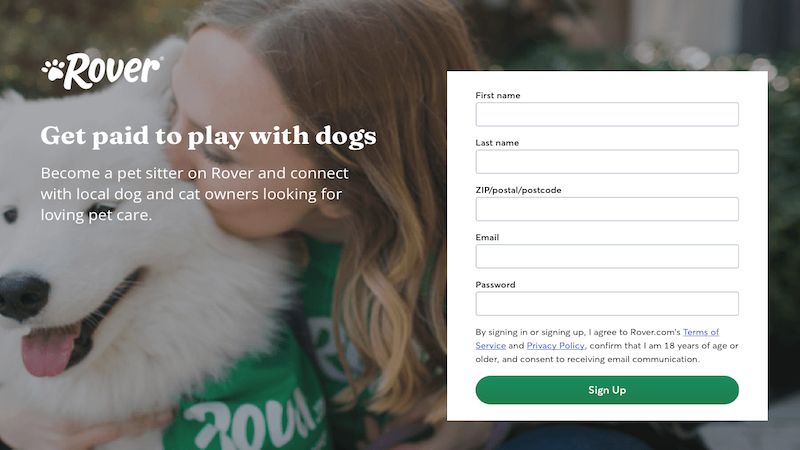
Task: Click the "Become a pet sitter" description paragraph
Action: (x=194, y=194)
